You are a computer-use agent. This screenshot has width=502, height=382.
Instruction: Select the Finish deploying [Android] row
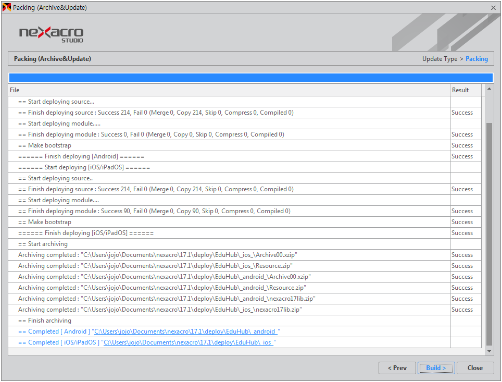[x=245, y=156]
